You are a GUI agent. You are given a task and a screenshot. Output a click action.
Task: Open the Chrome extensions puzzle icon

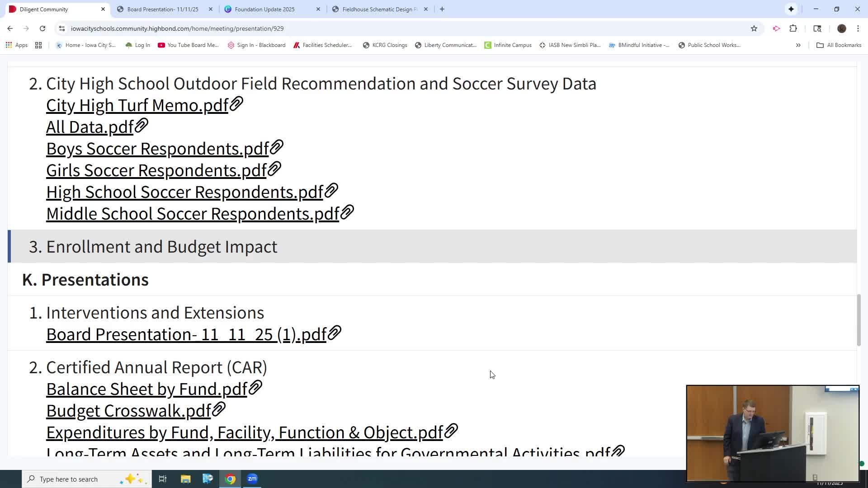(x=793, y=28)
